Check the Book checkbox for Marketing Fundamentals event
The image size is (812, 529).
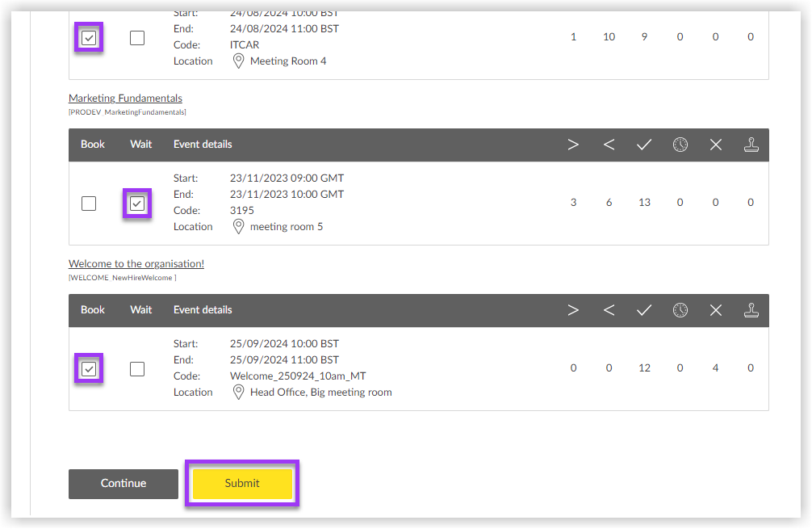pos(88,203)
